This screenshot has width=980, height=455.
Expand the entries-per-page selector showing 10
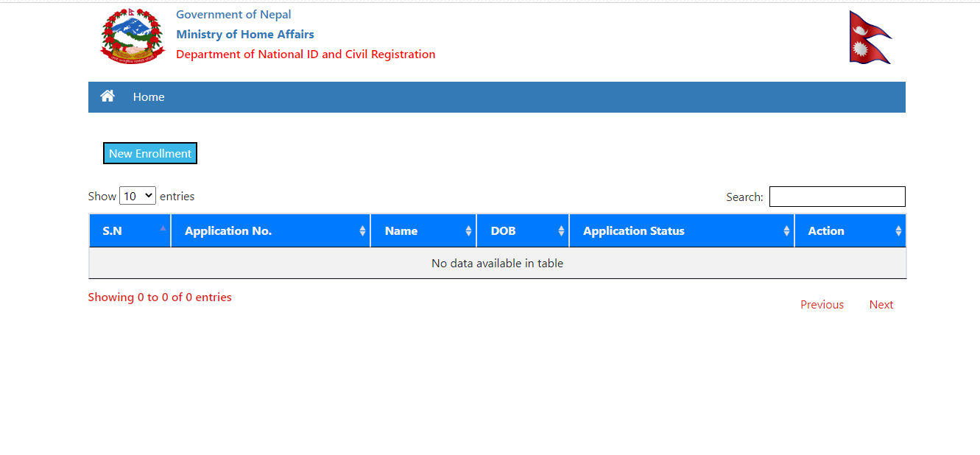(137, 195)
